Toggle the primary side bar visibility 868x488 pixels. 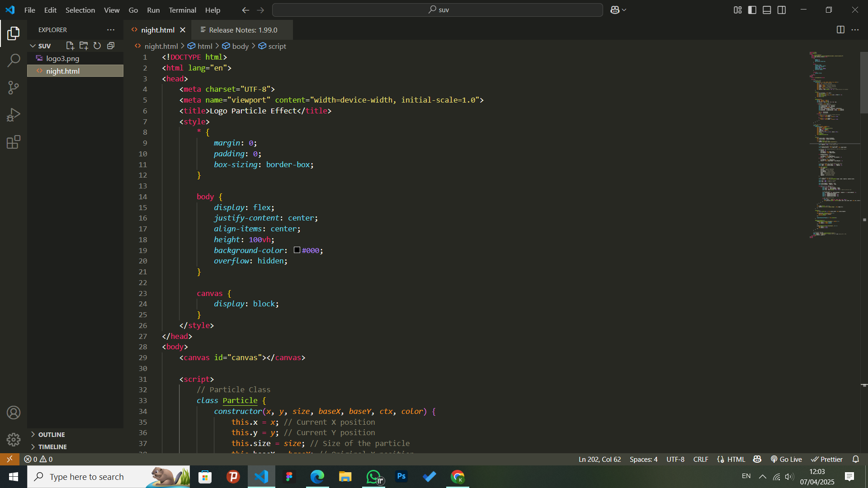(x=752, y=10)
